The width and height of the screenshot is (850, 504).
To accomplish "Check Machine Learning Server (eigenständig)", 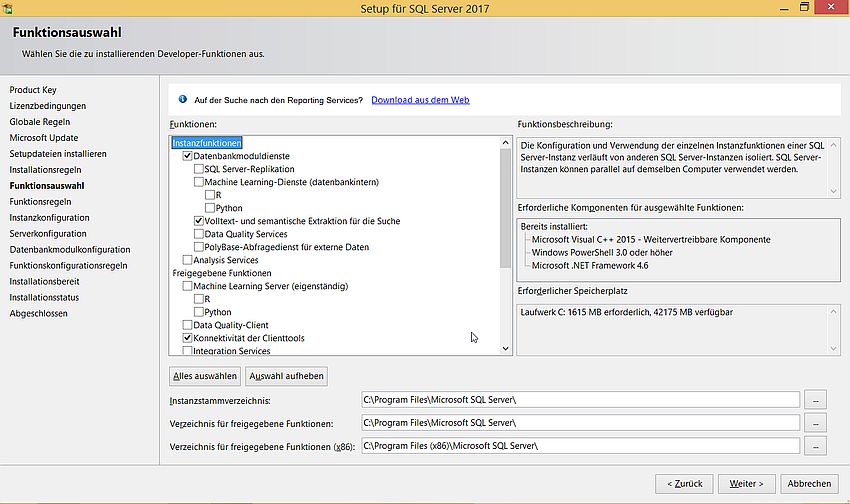I will [x=188, y=286].
